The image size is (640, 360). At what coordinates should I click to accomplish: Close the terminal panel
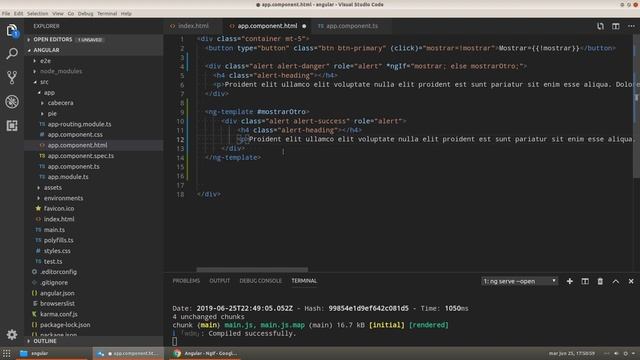[631, 281]
